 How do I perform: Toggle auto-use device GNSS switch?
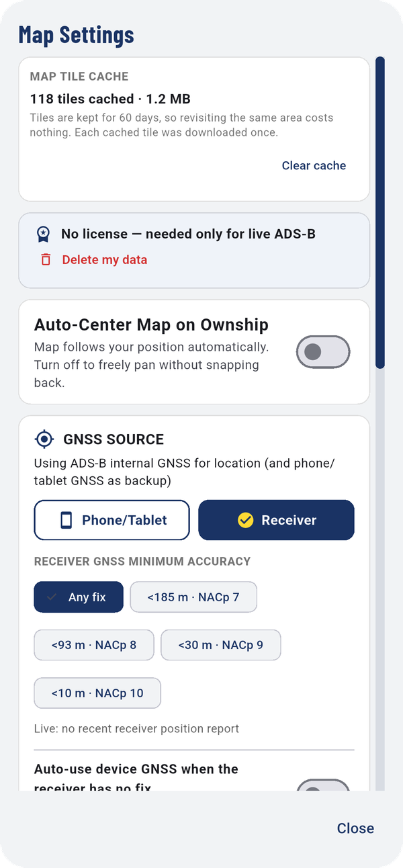click(323, 785)
